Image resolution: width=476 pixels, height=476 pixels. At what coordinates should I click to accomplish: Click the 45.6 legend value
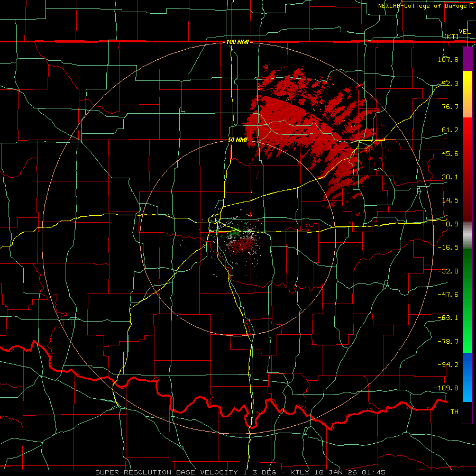(x=450, y=153)
